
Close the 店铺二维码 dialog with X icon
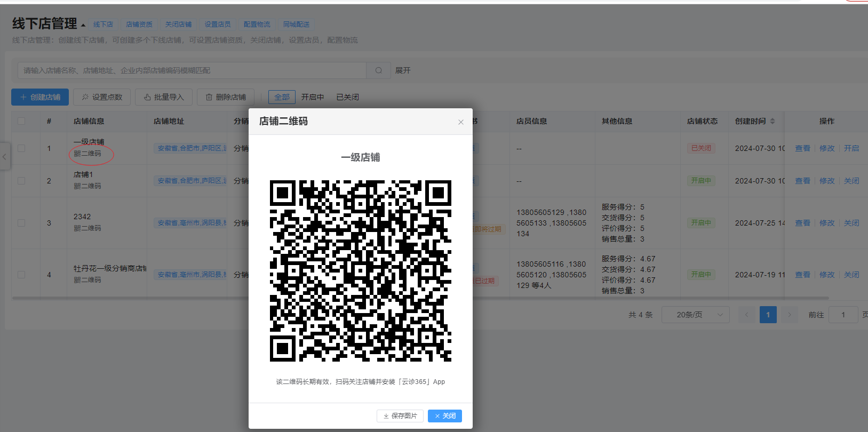coord(461,122)
